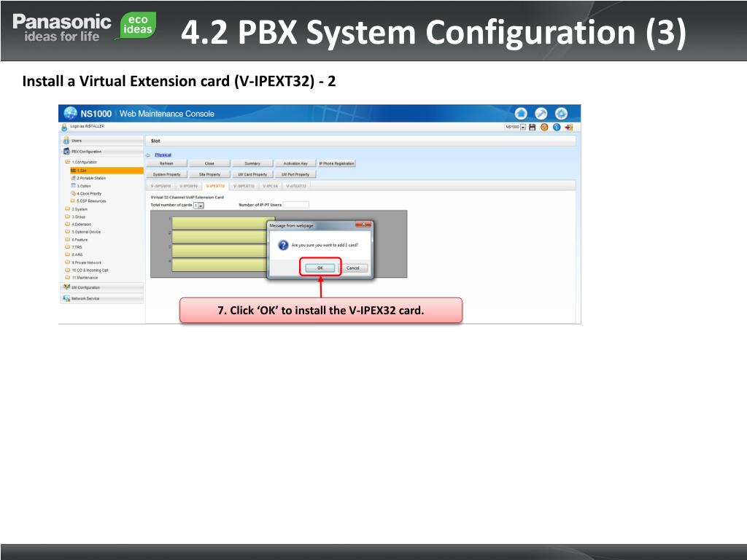
Task: Click the Site Property button
Action: (x=209, y=174)
